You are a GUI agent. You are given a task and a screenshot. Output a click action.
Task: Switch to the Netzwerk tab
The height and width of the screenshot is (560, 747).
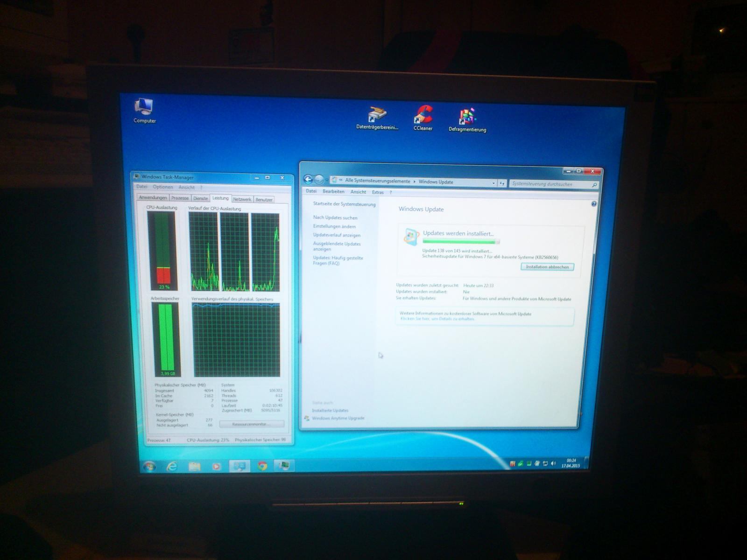[x=242, y=199]
